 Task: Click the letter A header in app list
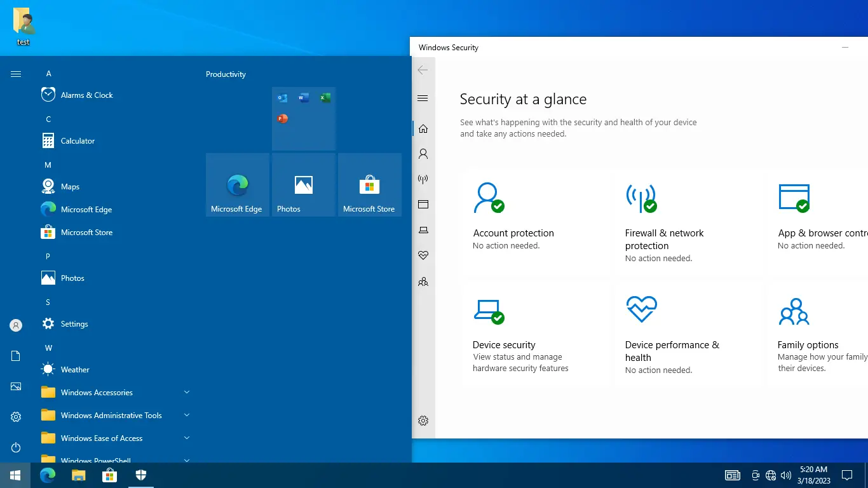[48, 74]
